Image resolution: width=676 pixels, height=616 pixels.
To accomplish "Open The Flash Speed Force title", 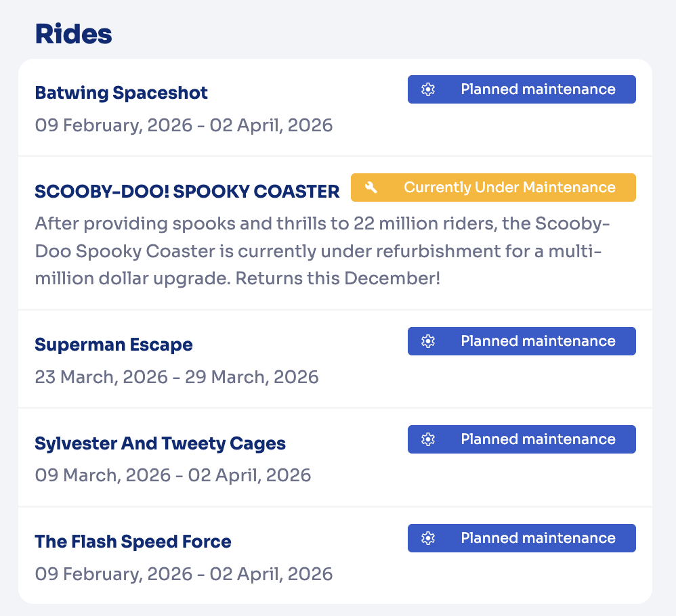I will [133, 542].
